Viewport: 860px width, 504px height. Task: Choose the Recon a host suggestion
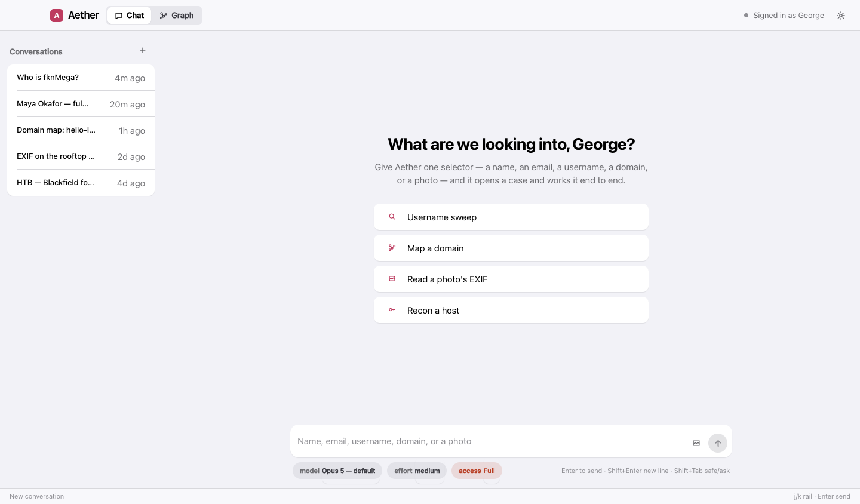tap(511, 311)
